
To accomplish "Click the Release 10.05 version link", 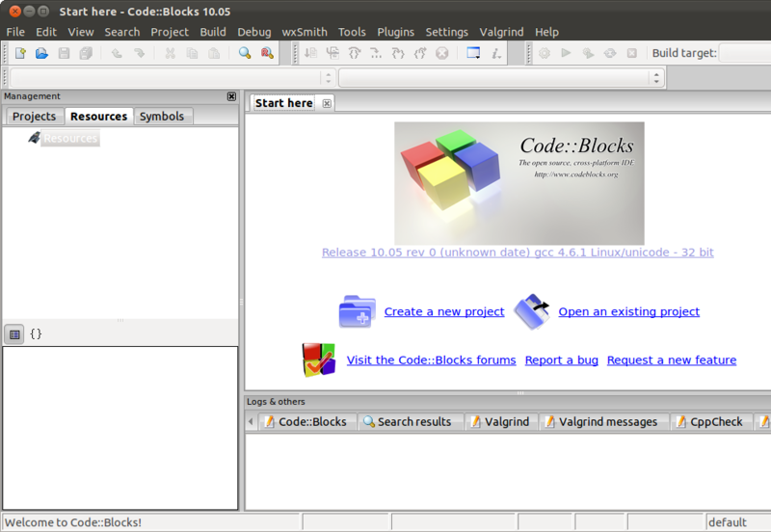I will pyautogui.click(x=518, y=253).
